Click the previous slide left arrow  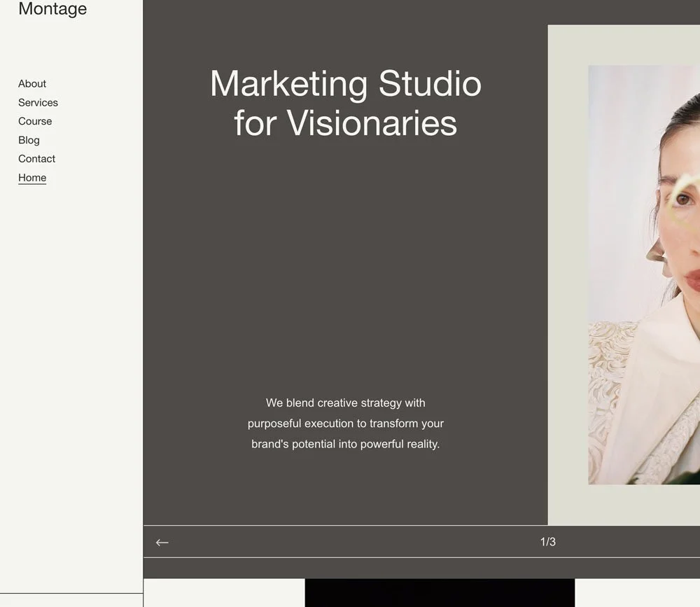[x=162, y=542]
